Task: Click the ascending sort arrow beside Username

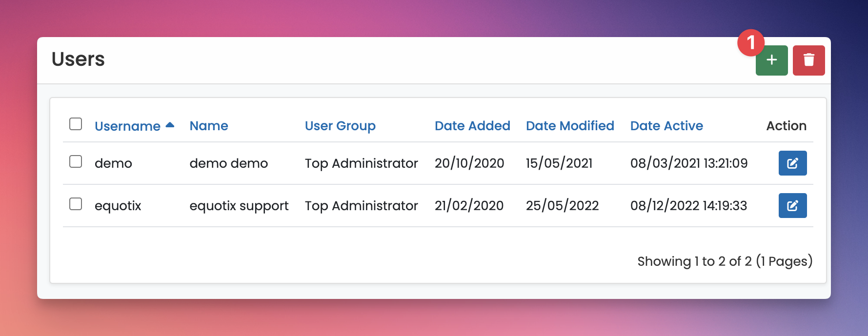Action: coord(170,125)
